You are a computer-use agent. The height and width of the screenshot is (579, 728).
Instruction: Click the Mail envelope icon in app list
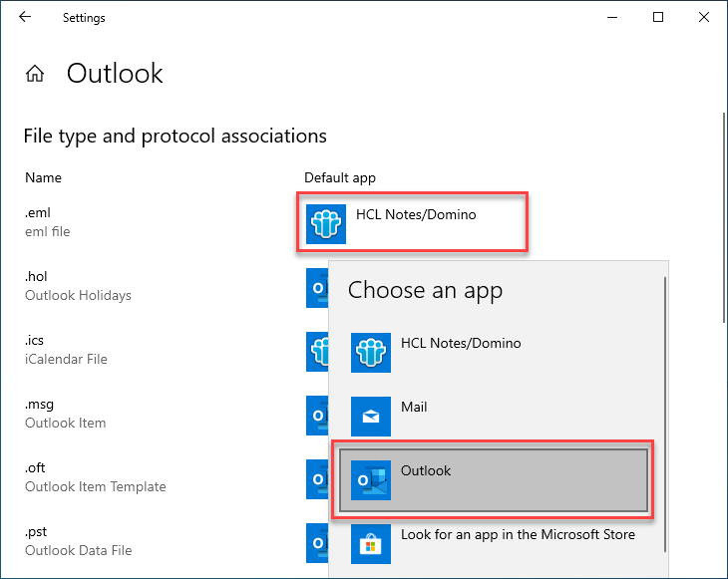click(371, 417)
